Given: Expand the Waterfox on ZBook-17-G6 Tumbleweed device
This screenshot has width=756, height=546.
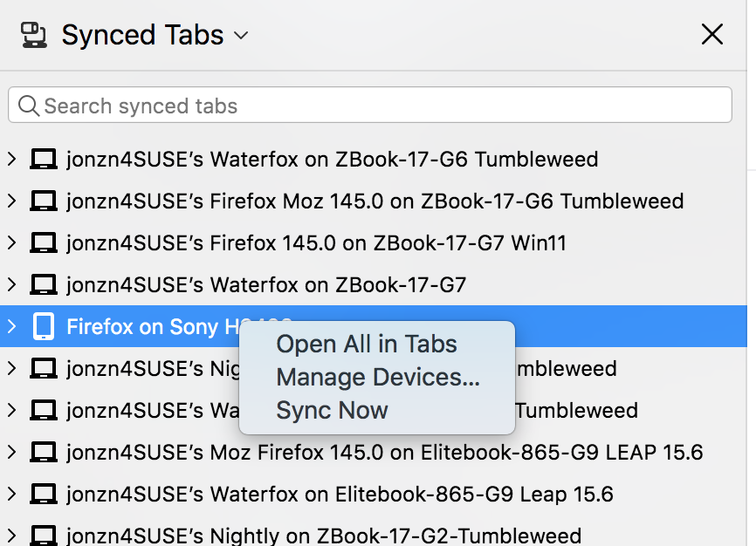Looking at the screenshot, I should [x=12, y=160].
